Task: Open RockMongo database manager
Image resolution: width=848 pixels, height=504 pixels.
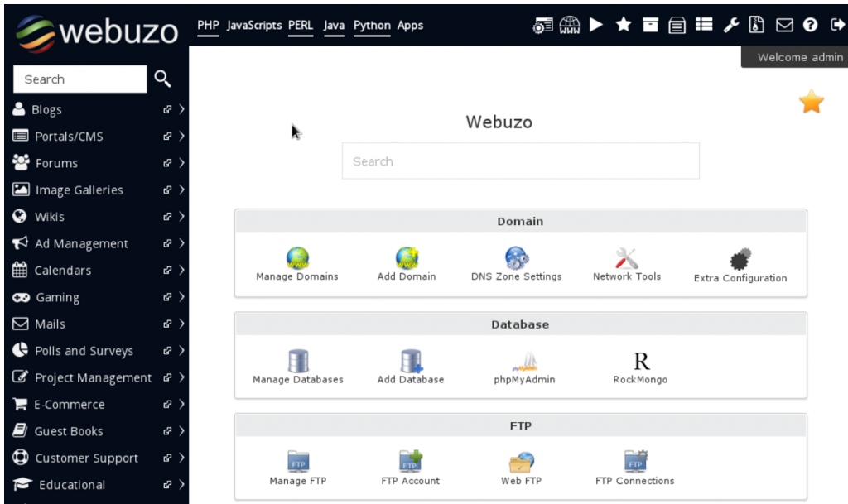Action: click(x=638, y=362)
